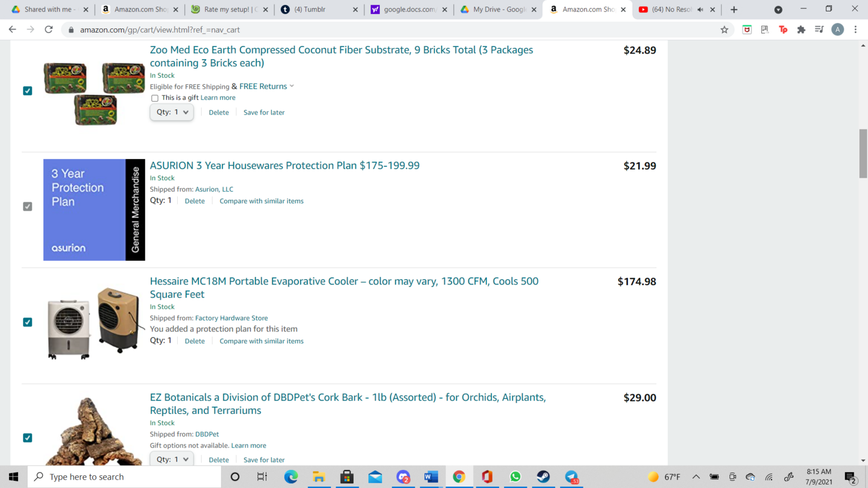Expand the FREE Returns chevron
This screenshot has height=488, width=868.
click(x=292, y=86)
